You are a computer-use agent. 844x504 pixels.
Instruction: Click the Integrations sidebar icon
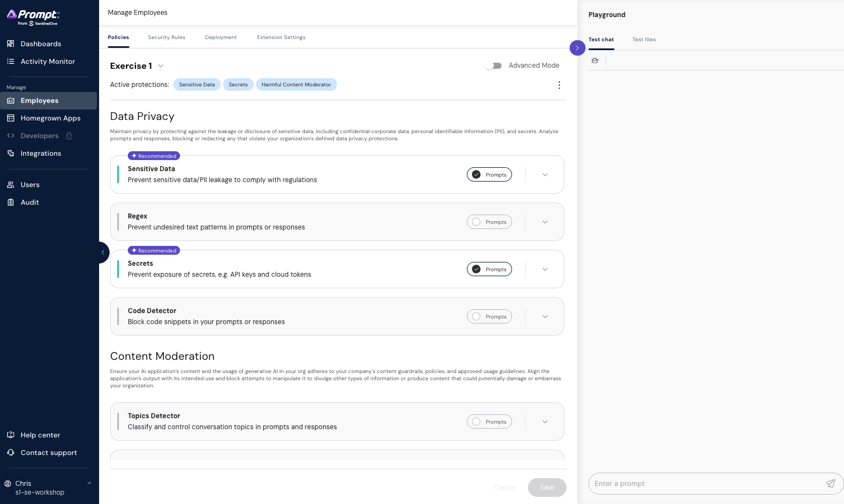click(10, 153)
